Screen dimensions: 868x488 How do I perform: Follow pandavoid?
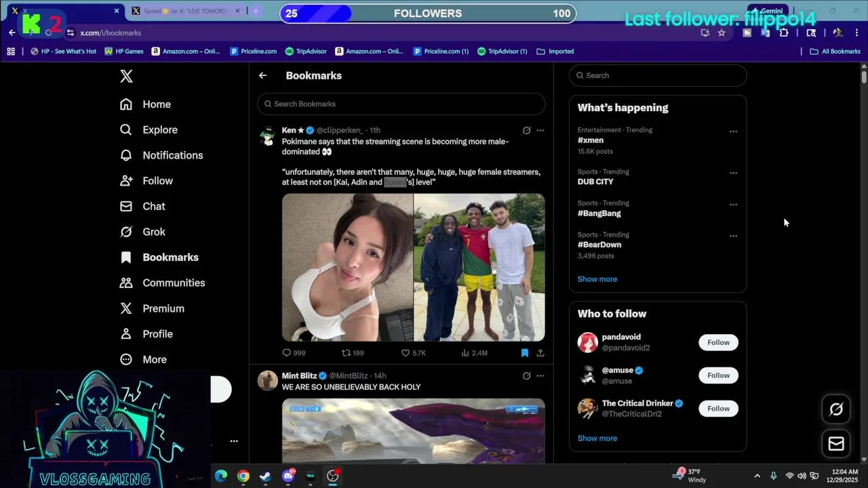(719, 342)
